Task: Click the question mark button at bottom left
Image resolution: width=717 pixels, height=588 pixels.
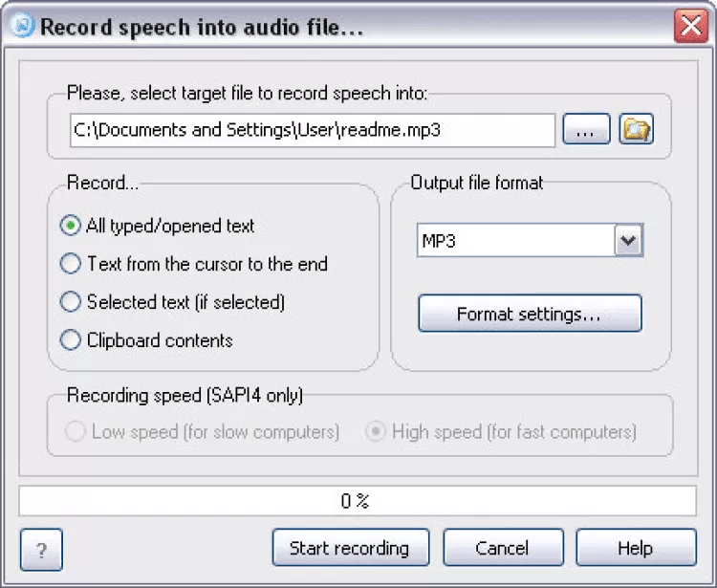Action: [41, 550]
